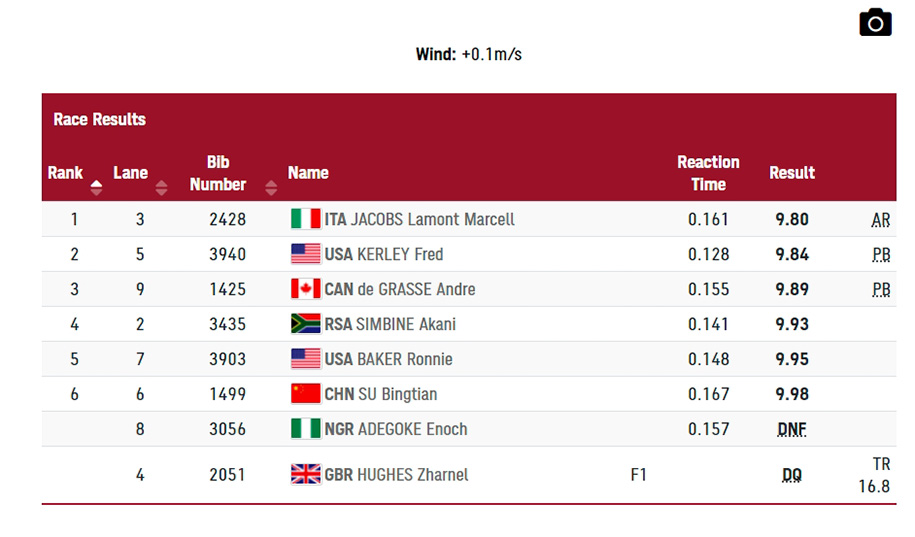
Task: Click the Canada flag icon
Action: tap(306, 289)
